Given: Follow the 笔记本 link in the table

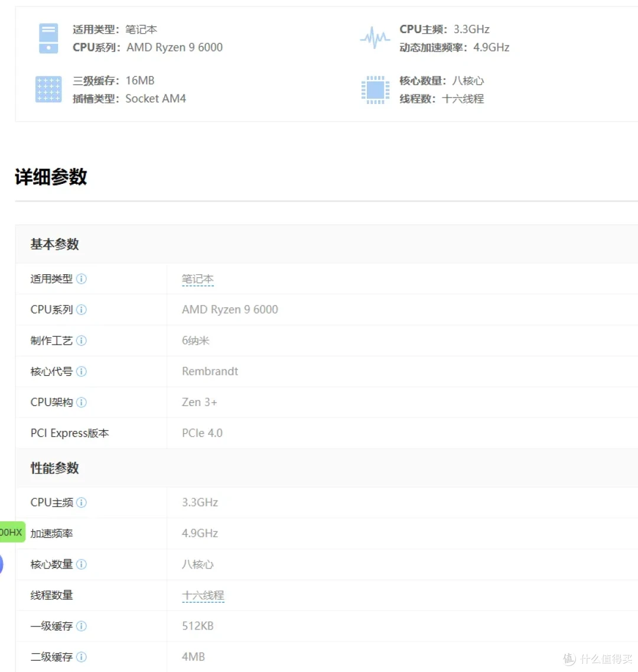Looking at the screenshot, I should pyautogui.click(x=197, y=280).
